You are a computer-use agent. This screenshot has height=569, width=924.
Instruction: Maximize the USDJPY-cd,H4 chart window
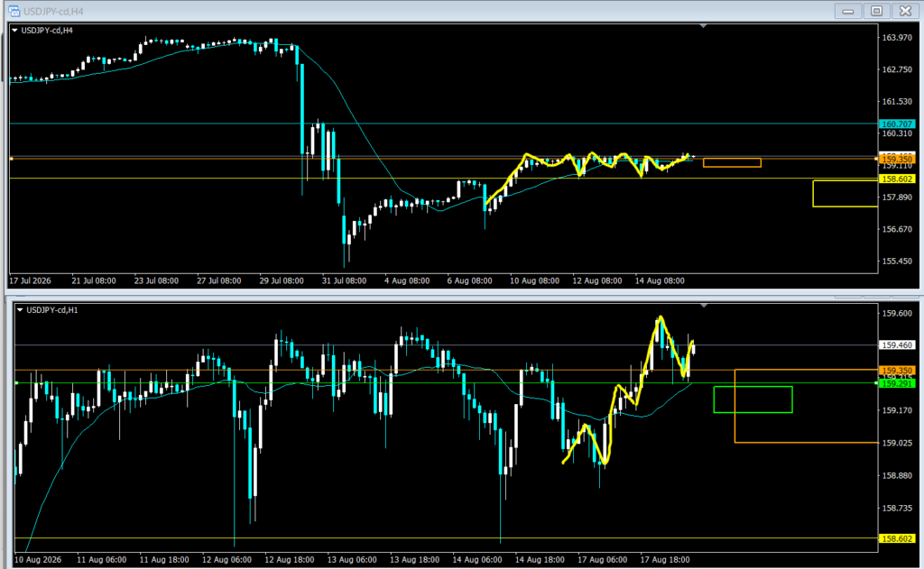coord(876,11)
